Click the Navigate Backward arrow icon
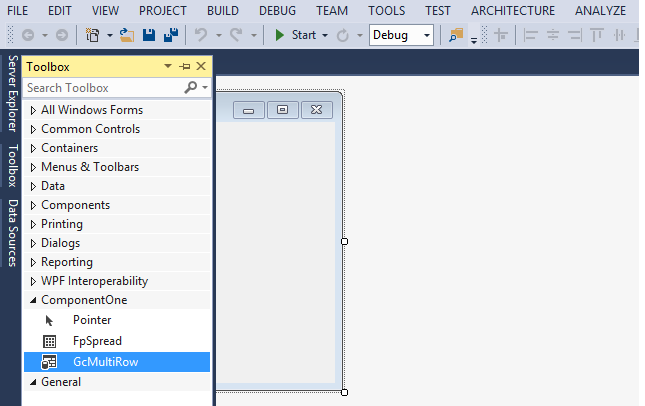Viewport: 645px width, 406px height. point(28,35)
